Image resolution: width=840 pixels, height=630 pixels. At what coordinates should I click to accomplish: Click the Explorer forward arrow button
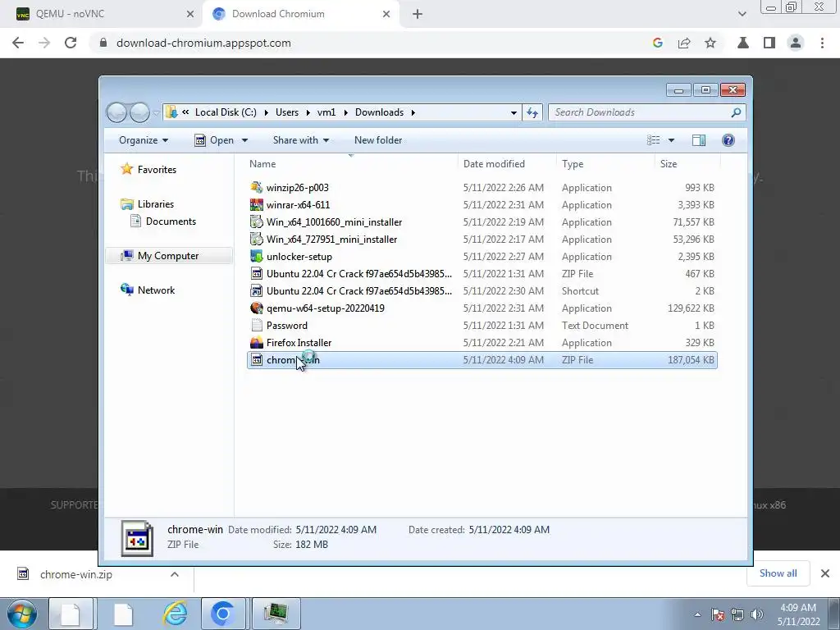coord(139,112)
